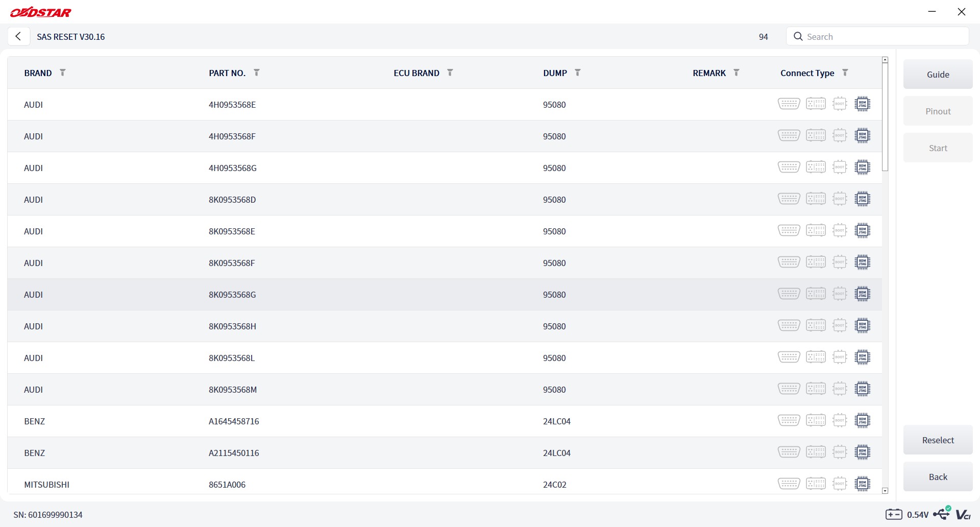Click the back arrow next to SAS RESET
This screenshot has height=527, width=980.
coord(18,36)
